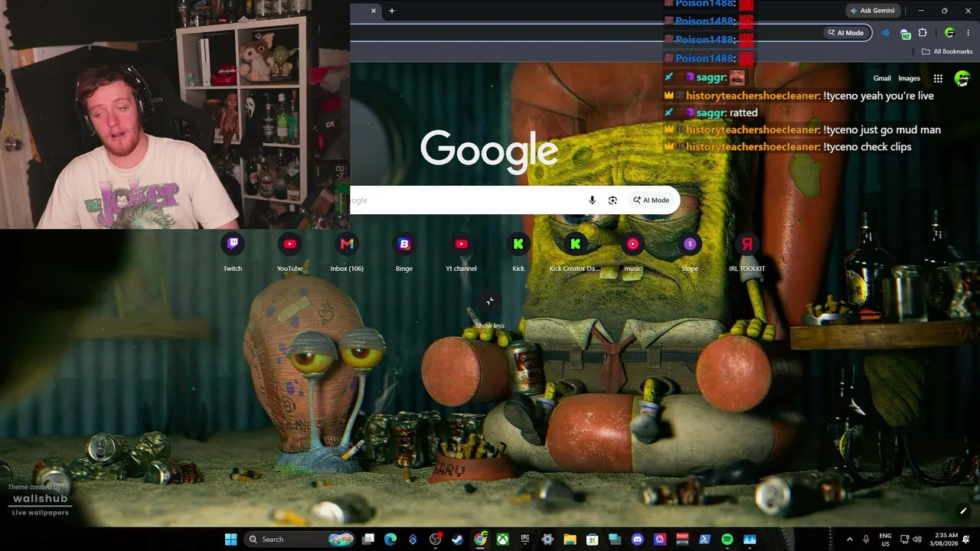Launch the Xbox app from the taskbar
The height and width of the screenshot is (551, 980).
(x=502, y=540)
